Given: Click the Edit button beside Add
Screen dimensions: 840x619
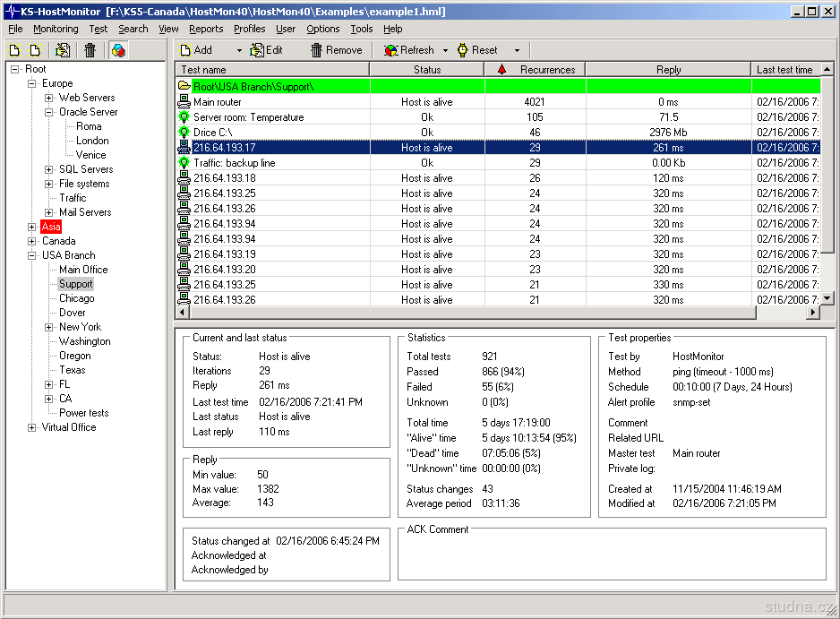Looking at the screenshot, I should coord(266,50).
